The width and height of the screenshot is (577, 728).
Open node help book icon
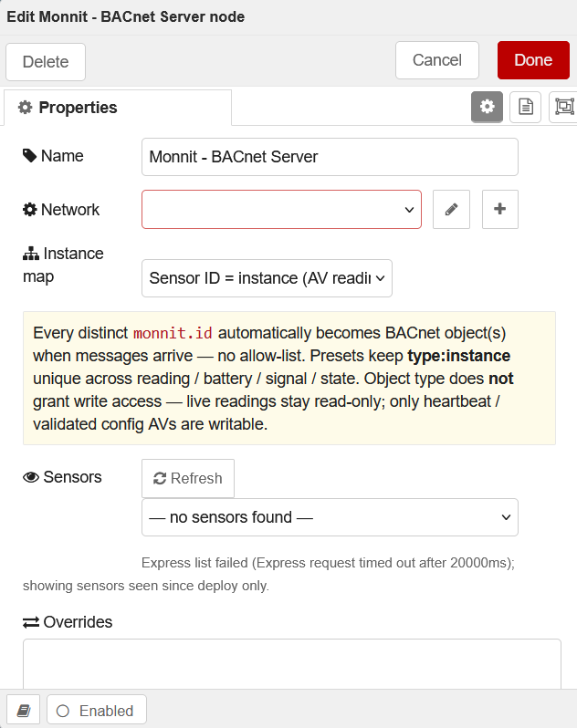[23, 711]
